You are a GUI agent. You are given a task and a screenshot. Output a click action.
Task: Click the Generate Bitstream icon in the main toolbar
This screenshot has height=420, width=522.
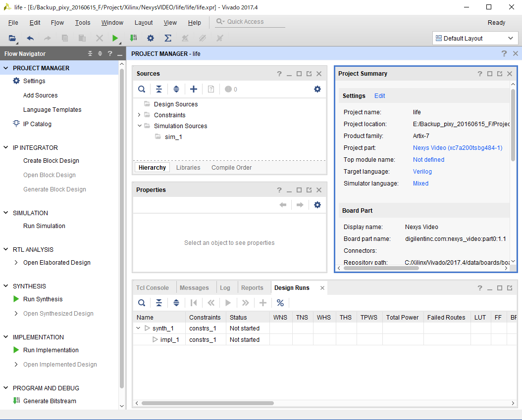133,38
